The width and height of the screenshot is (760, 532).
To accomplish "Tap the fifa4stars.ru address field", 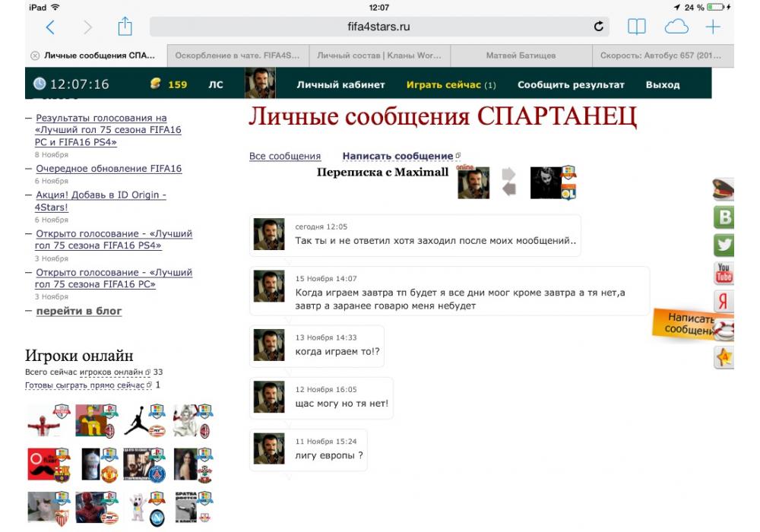I will (378, 27).
